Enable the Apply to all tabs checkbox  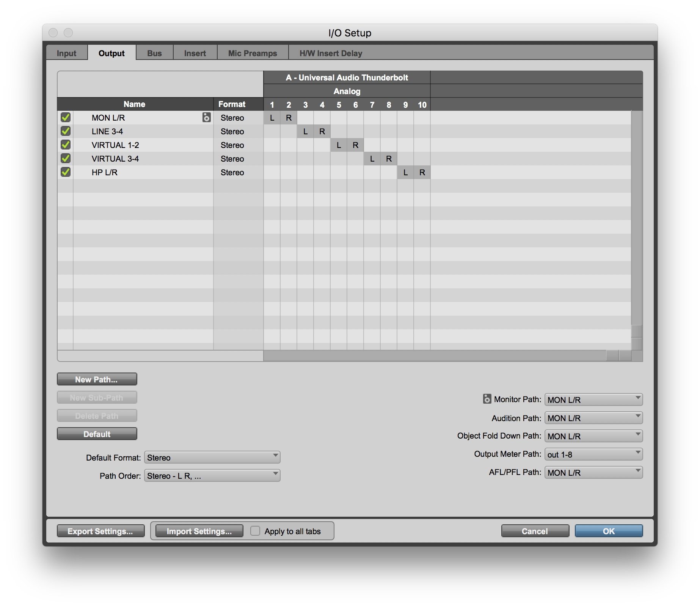[255, 531]
